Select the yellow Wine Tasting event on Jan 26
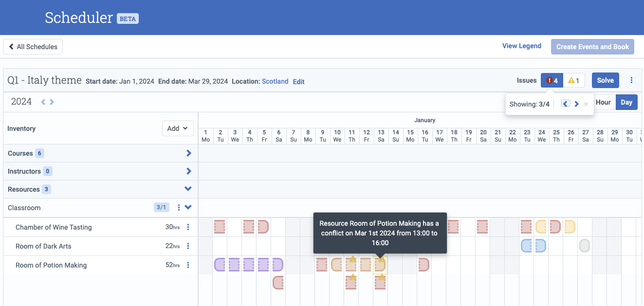644x306 pixels. (x=570, y=227)
